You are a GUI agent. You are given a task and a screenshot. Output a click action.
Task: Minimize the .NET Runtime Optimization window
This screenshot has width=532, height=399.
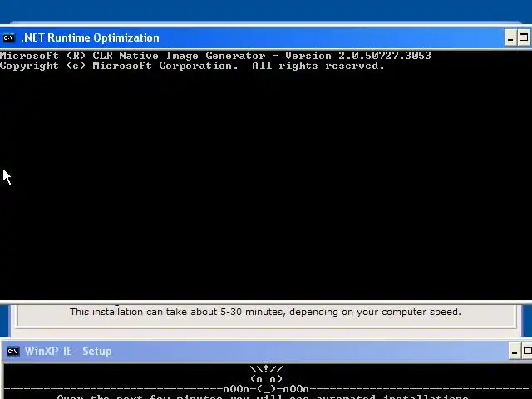[x=510, y=37]
